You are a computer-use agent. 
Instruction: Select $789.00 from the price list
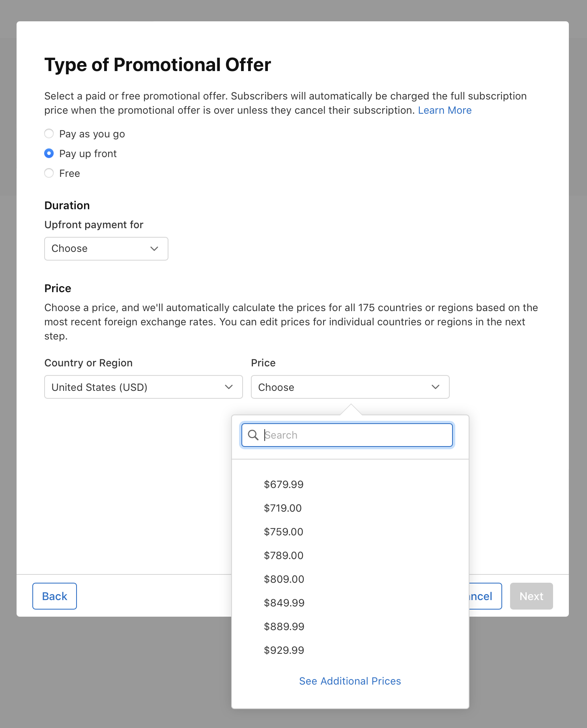[x=284, y=555]
